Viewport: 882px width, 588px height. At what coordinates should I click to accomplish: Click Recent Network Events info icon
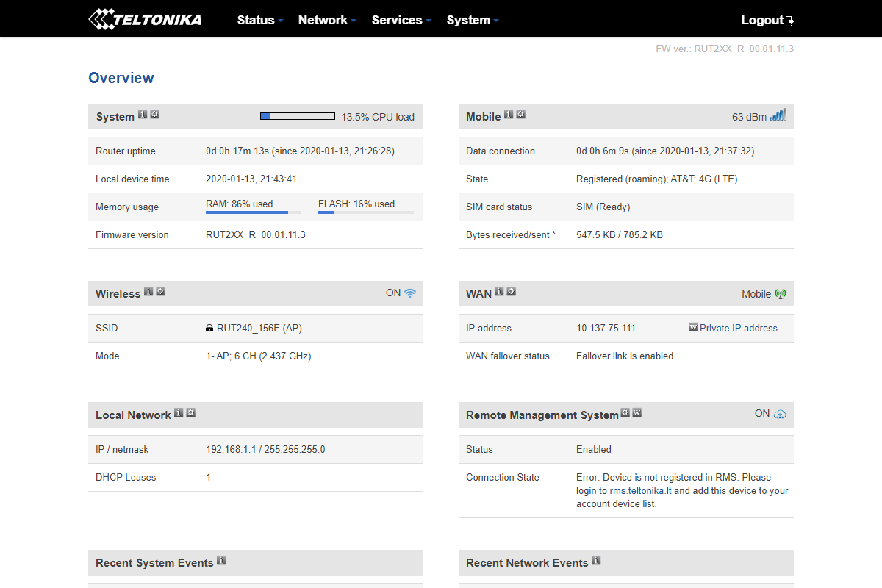click(x=596, y=561)
